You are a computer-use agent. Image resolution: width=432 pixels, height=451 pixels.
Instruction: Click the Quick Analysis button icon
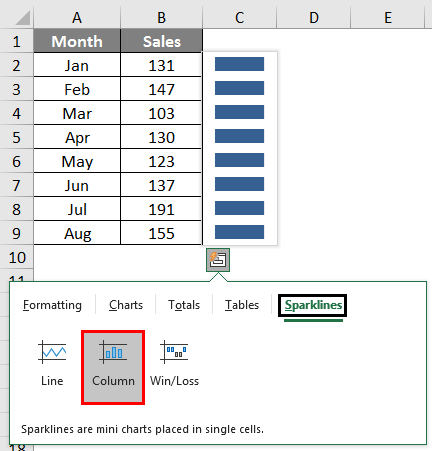[218, 260]
